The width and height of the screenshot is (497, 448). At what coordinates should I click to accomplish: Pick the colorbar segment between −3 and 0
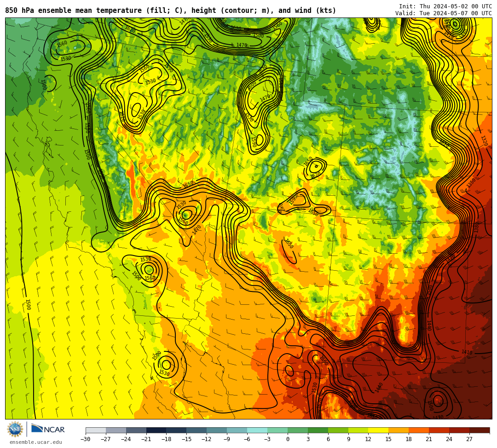[x=277, y=430]
